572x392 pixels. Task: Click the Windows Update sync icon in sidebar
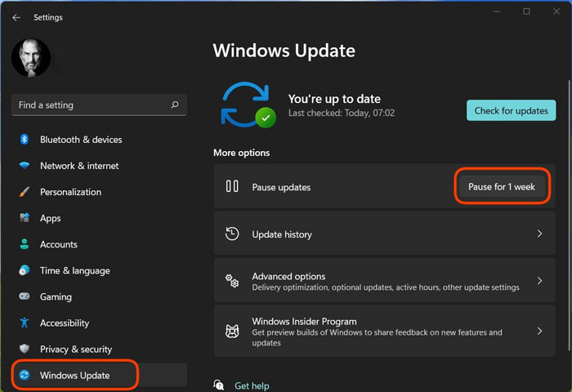point(25,375)
